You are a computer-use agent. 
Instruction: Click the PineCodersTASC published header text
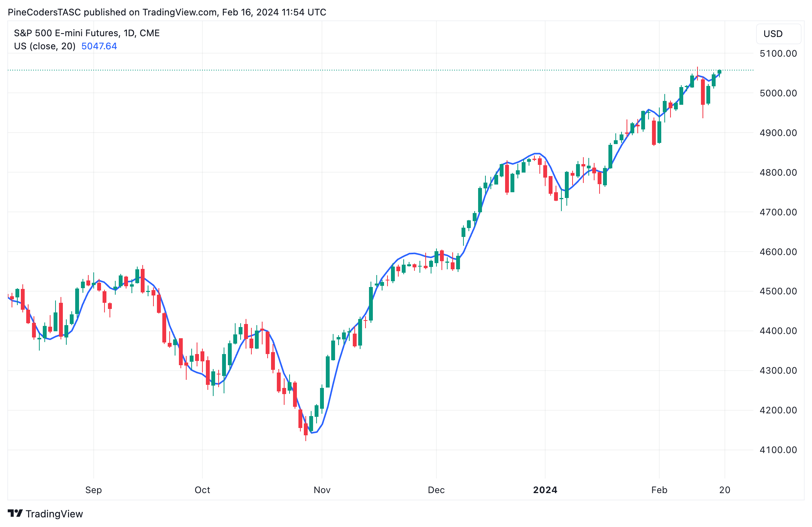pyautogui.click(x=167, y=12)
